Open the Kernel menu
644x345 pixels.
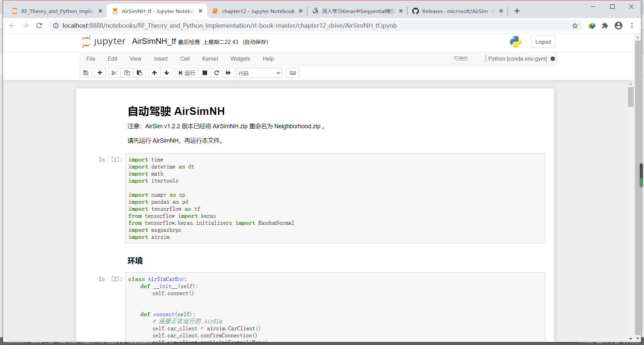(210, 59)
